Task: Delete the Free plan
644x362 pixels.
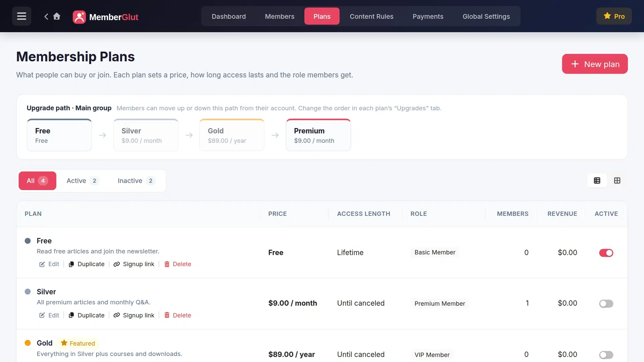Action: click(177, 264)
